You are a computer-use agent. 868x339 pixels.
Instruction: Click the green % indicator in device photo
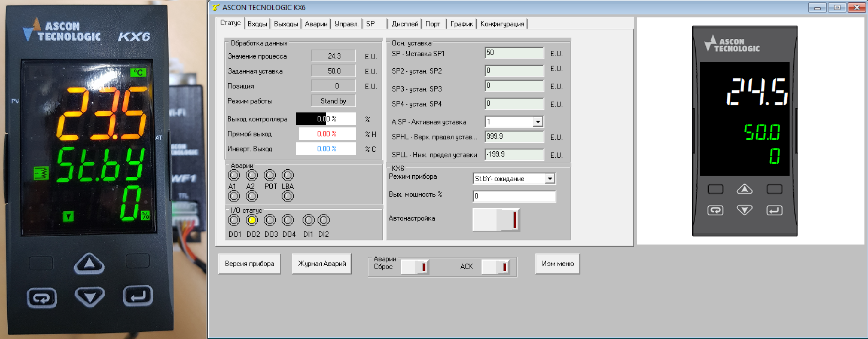coord(145,216)
